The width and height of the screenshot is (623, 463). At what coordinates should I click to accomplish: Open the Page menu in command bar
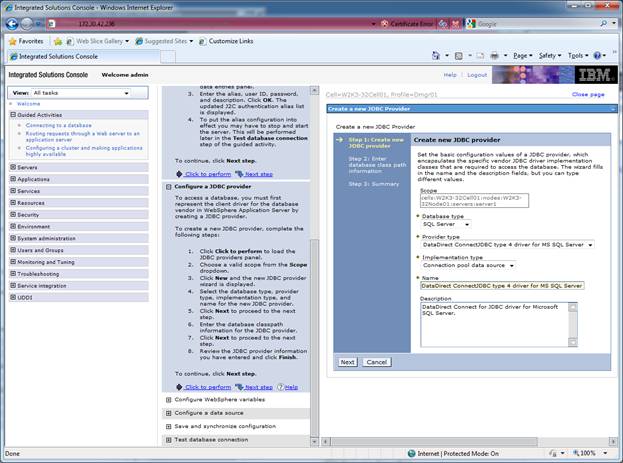(x=522, y=55)
